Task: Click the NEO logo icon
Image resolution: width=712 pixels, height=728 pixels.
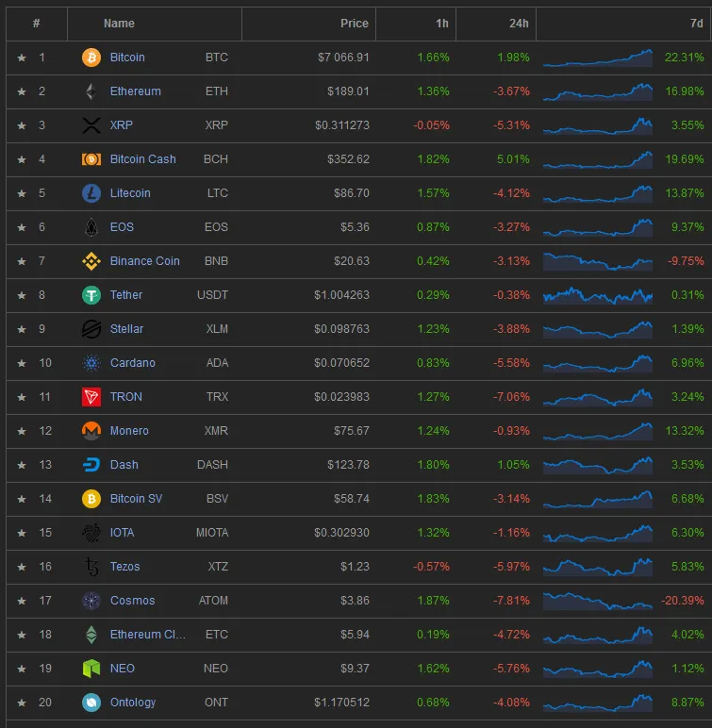Action: [x=91, y=669]
